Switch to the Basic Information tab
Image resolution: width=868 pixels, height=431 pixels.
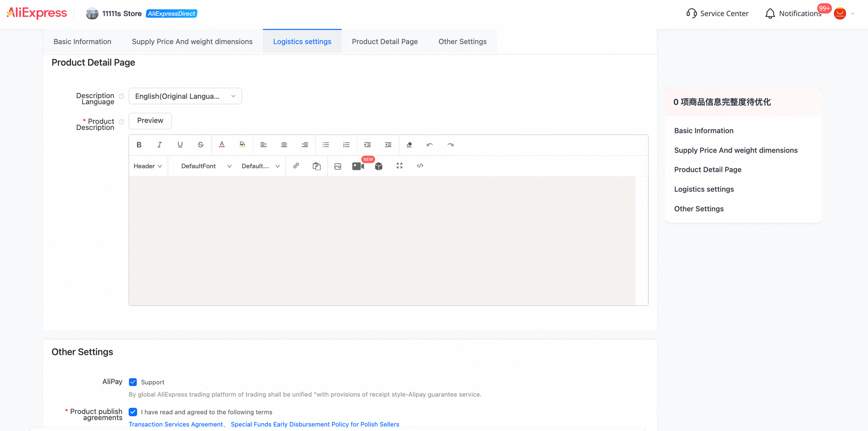[82, 42]
